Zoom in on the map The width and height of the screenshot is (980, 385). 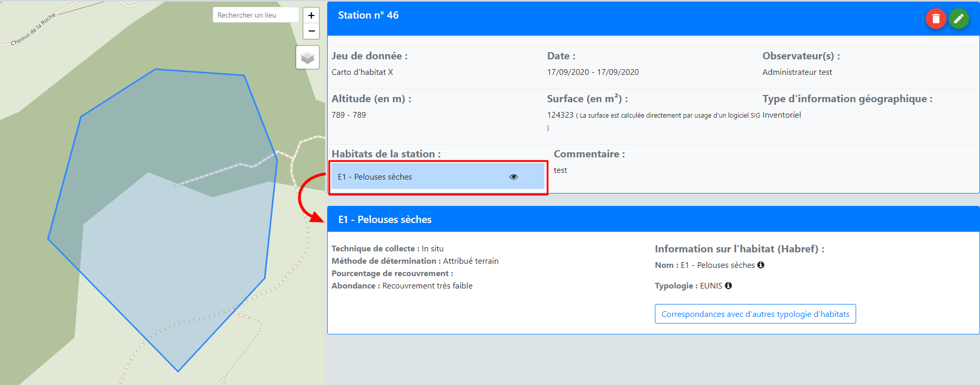coord(311,15)
